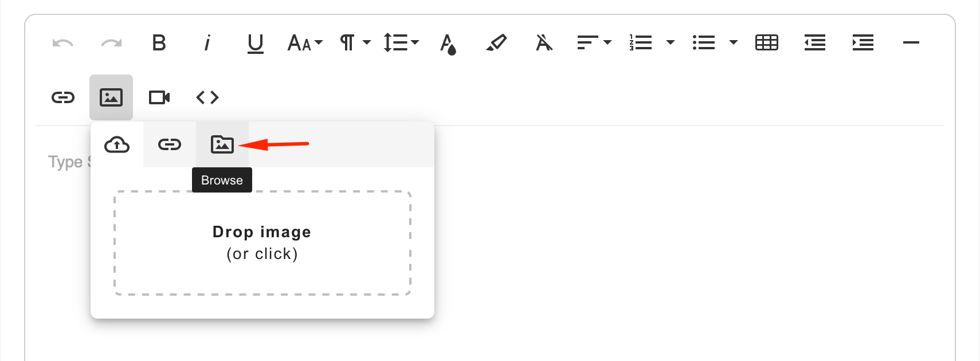The image size is (980, 361).
Task: Click the insert link icon in toolbar
Action: pyautogui.click(x=63, y=97)
